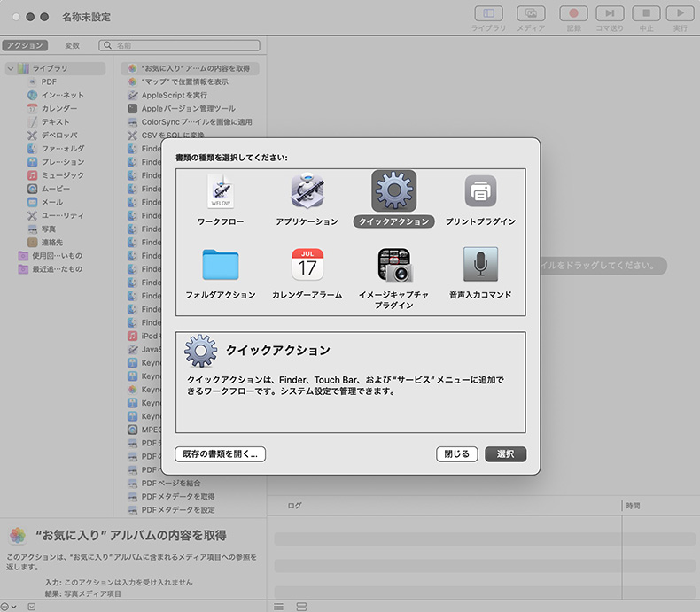The width and height of the screenshot is (700, 612).
Task: Select the デベロッパ library category
Action: (x=52, y=136)
